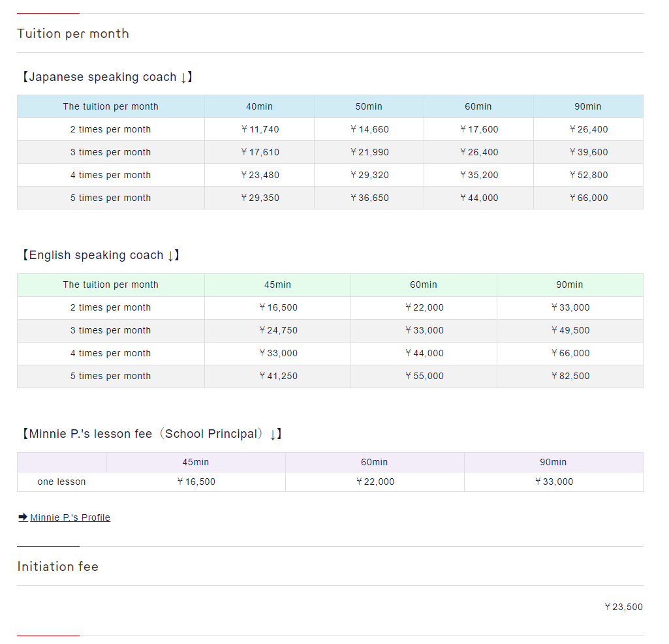Click '2 times per month' in English coach table

[x=110, y=308]
